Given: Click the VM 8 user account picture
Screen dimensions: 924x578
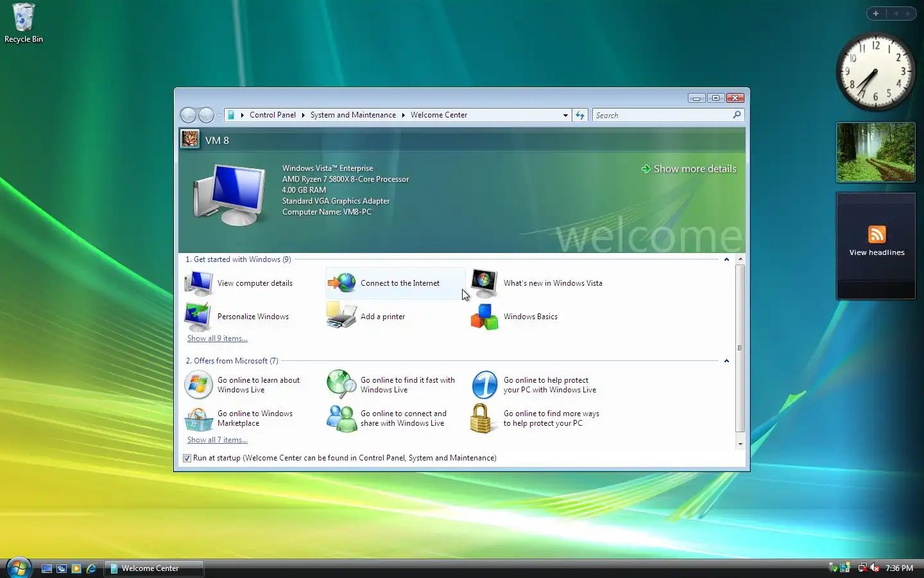Looking at the screenshot, I should [190, 139].
